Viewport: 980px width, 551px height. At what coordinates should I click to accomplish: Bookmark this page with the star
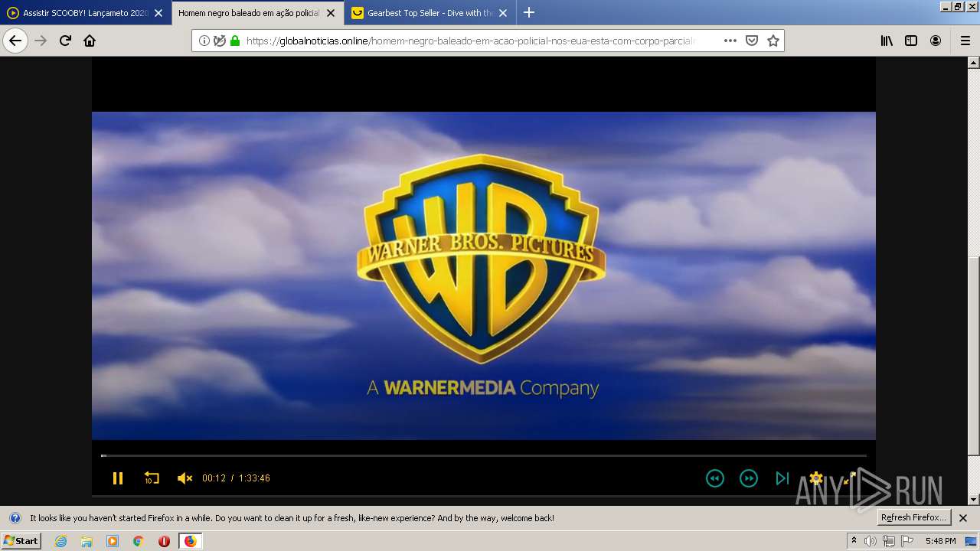tap(773, 41)
